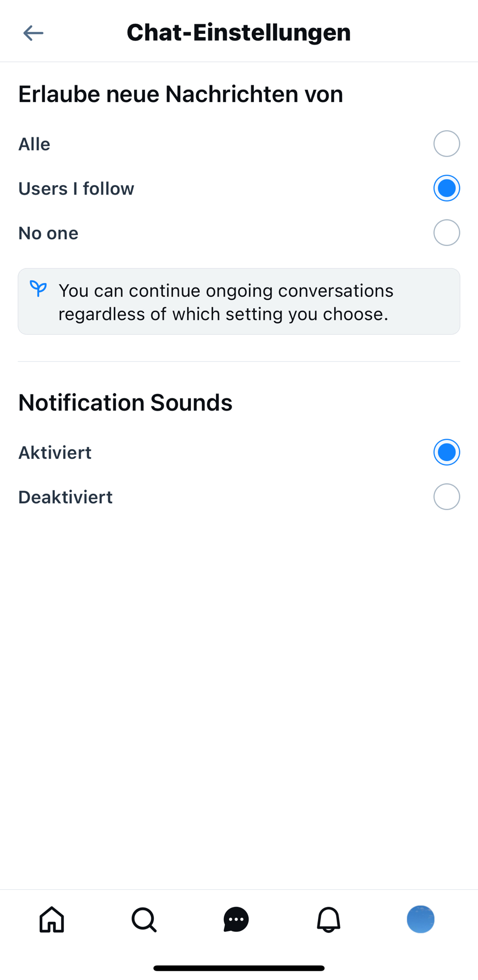478x980 pixels.
Task: Open the Search magnifier icon
Action: [144, 919]
